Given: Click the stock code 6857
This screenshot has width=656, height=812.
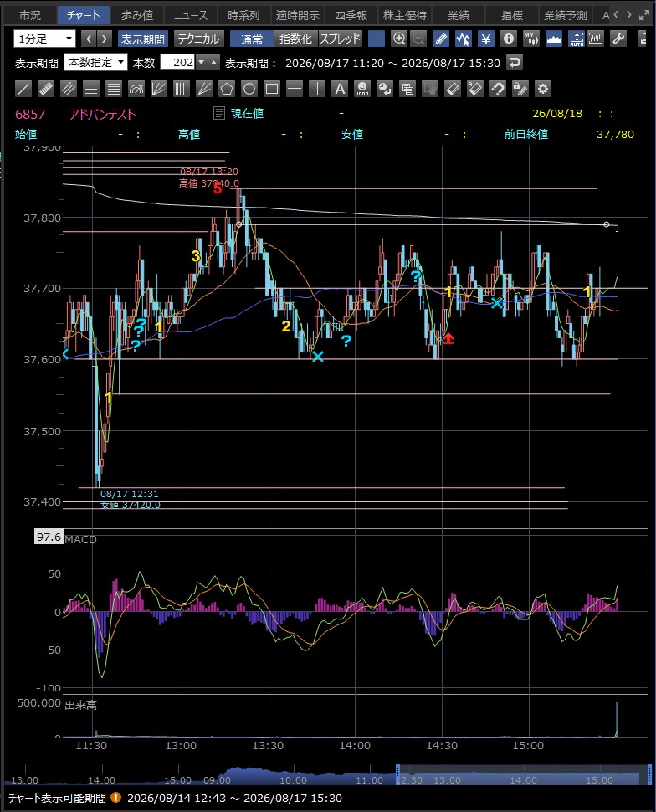Looking at the screenshot, I should (x=30, y=114).
